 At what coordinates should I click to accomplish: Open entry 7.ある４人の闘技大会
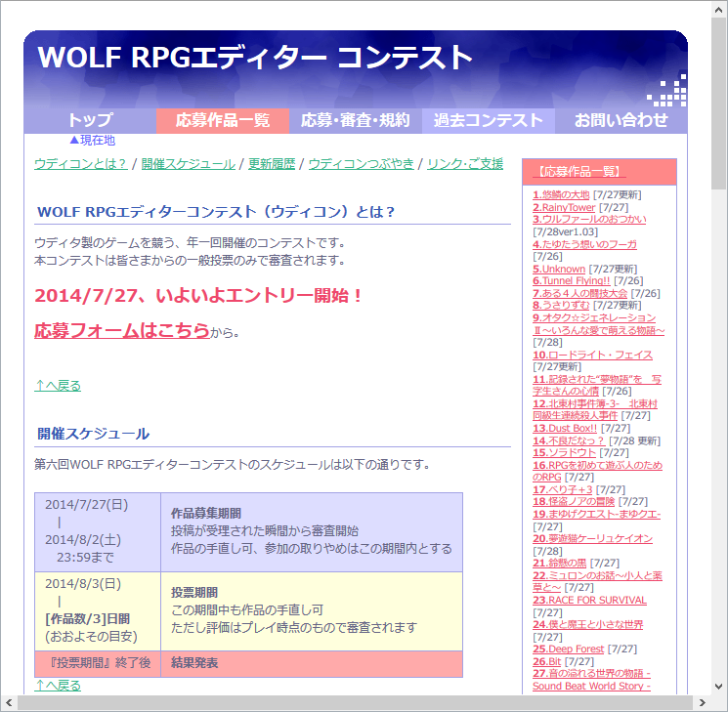(579, 293)
